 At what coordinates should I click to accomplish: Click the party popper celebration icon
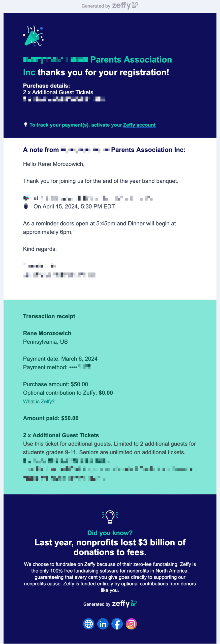tap(34, 36)
